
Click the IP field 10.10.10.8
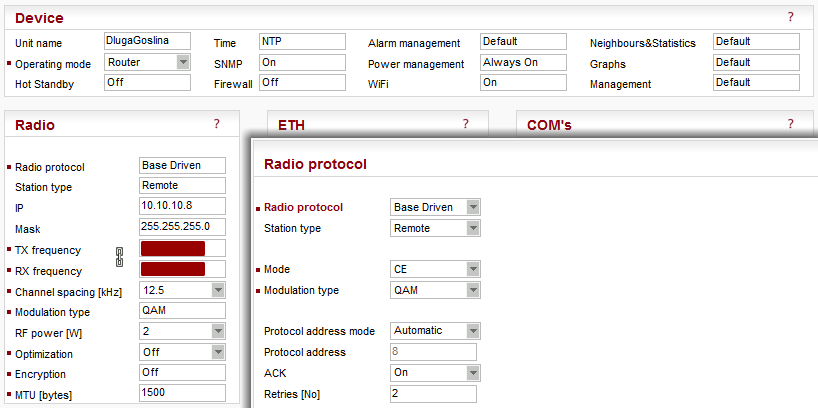tap(183, 206)
